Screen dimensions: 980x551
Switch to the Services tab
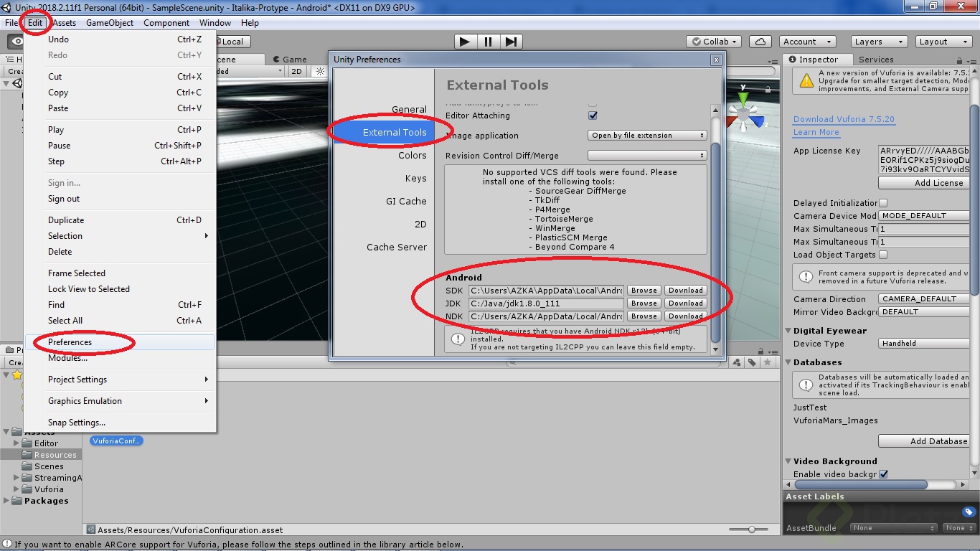click(x=876, y=60)
